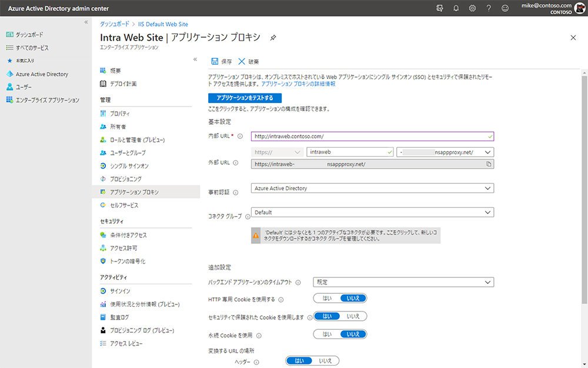Image resolution: width=588 pixels, height=368 pixels.
Task: Show info tooltip for 事前認証
Action: (236, 193)
